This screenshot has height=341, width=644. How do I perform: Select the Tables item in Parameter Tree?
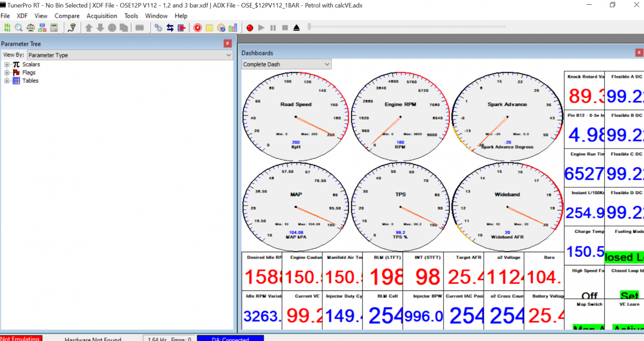(x=31, y=81)
